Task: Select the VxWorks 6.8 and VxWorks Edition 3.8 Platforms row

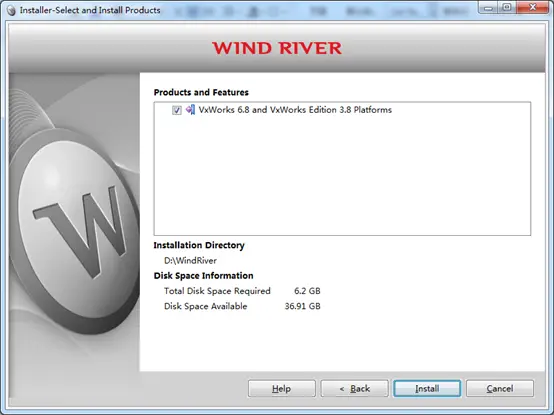Action: pos(295,110)
